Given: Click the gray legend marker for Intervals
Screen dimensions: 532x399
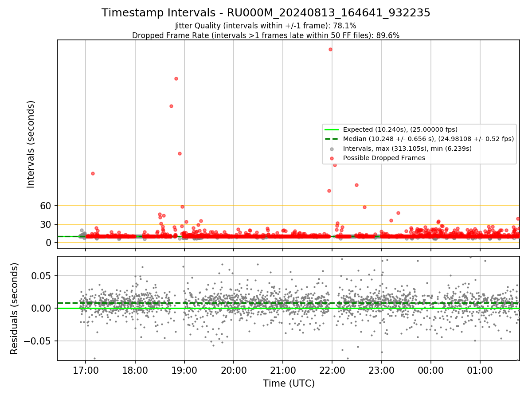Looking at the screenshot, I should click(332, 149).
